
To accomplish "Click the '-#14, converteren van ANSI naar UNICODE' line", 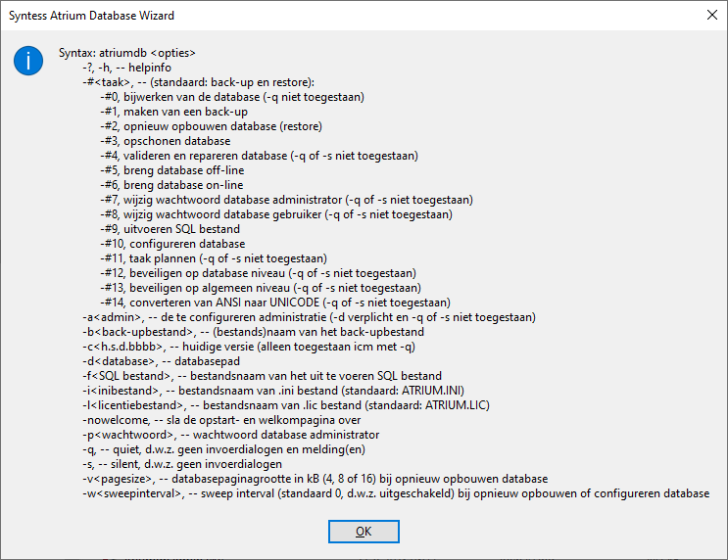I will [x=275, y=303].
